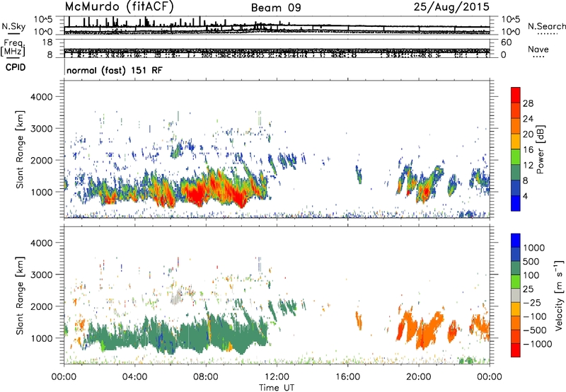Click the green velocity band near 06:00

pos(170,335)
